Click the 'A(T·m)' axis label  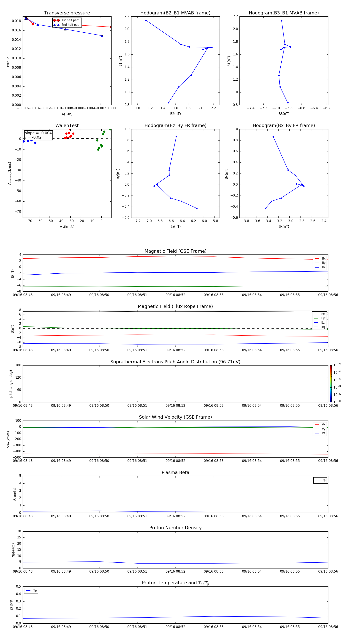coord(67,114)
